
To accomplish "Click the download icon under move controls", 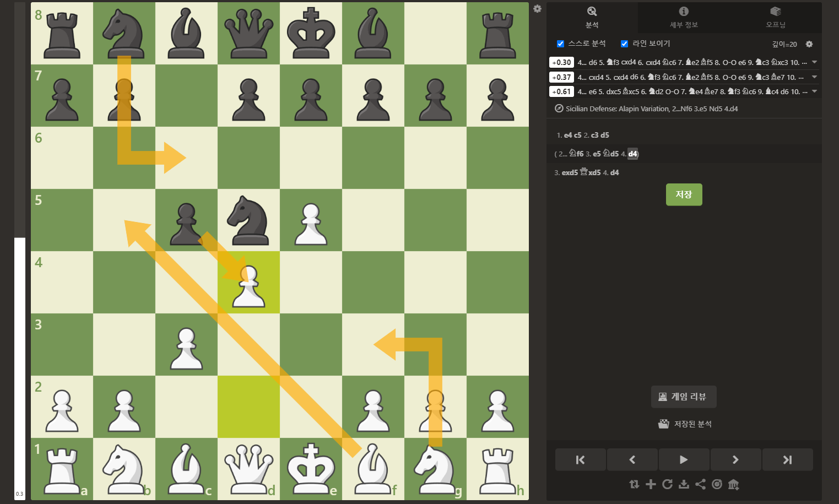I will click(684, 484).
